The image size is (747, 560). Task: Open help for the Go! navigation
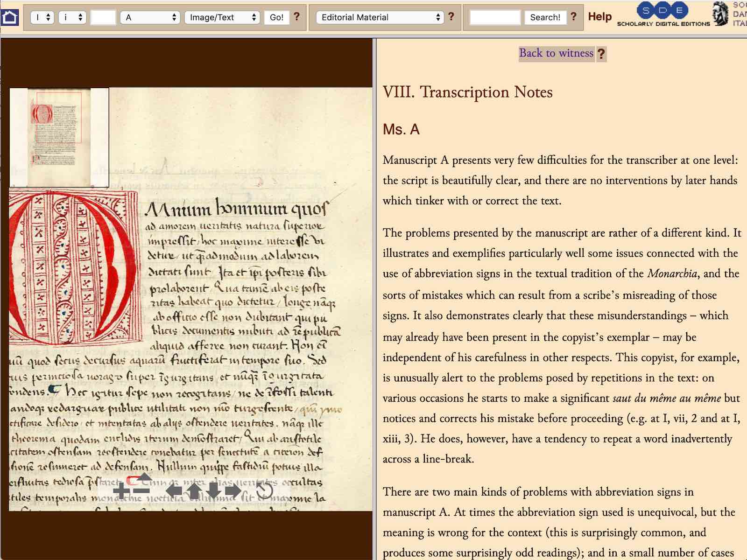click(296, 17)
